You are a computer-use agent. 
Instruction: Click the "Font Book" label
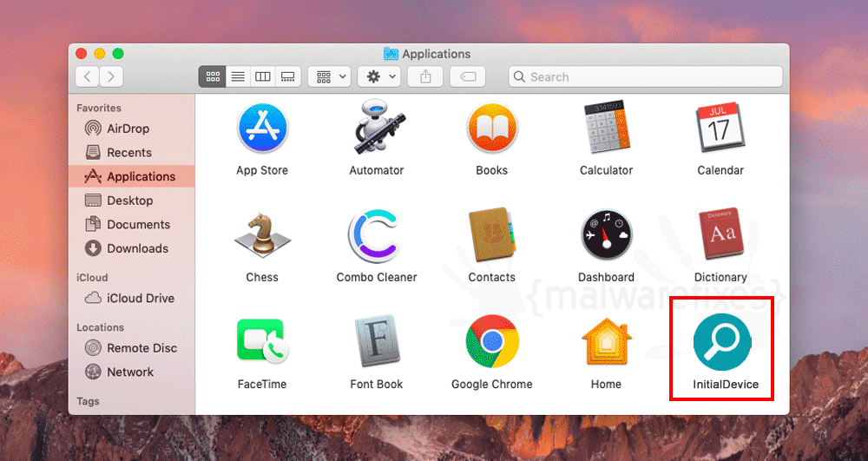[x=377, y=384]
